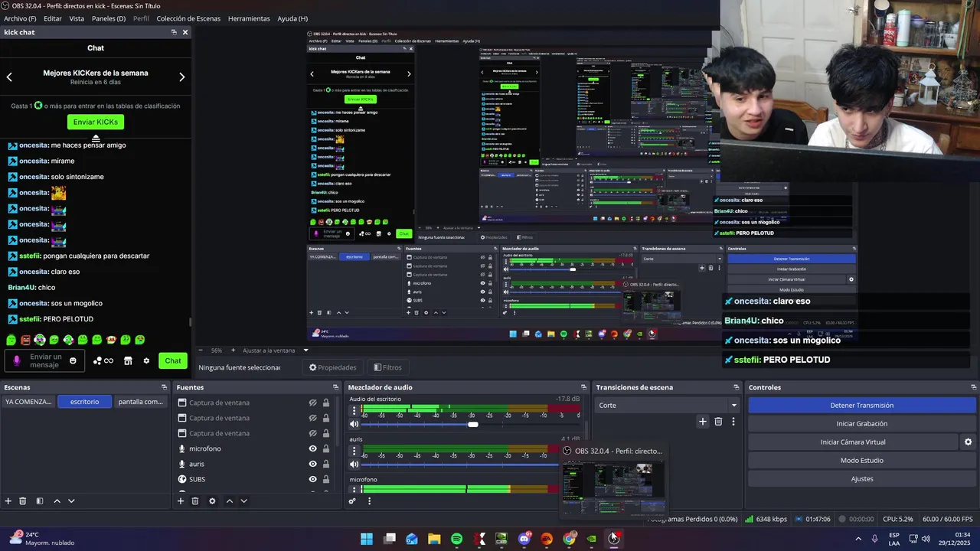Adjust Audio del escritorio volume slider
This screenshot has width=980, height=551.
click(472, 425)
